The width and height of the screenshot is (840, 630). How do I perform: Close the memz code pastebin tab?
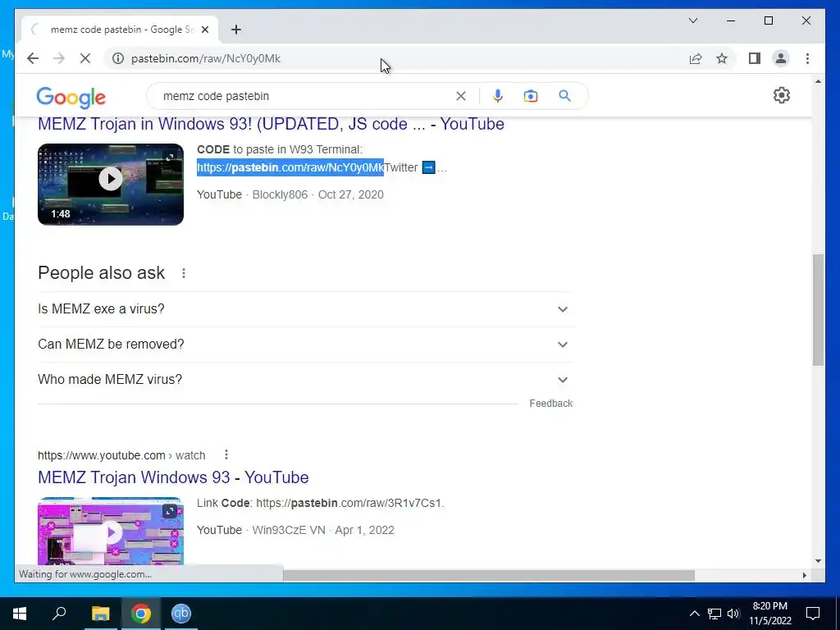204,30
